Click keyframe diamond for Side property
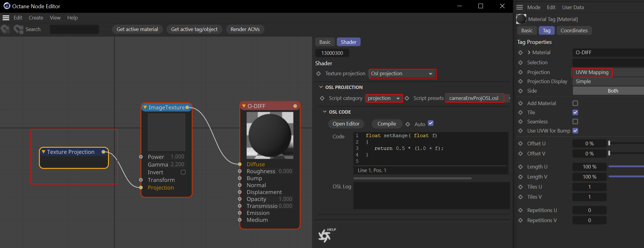This screenshot has width=644, height=248. pos(520,91)
